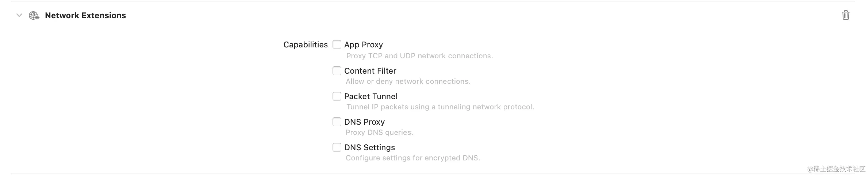Turn on the DNS Proxy checkbox
Image resolution: width=868 pixels, height=175 pixels.
(x=337, y=122)
